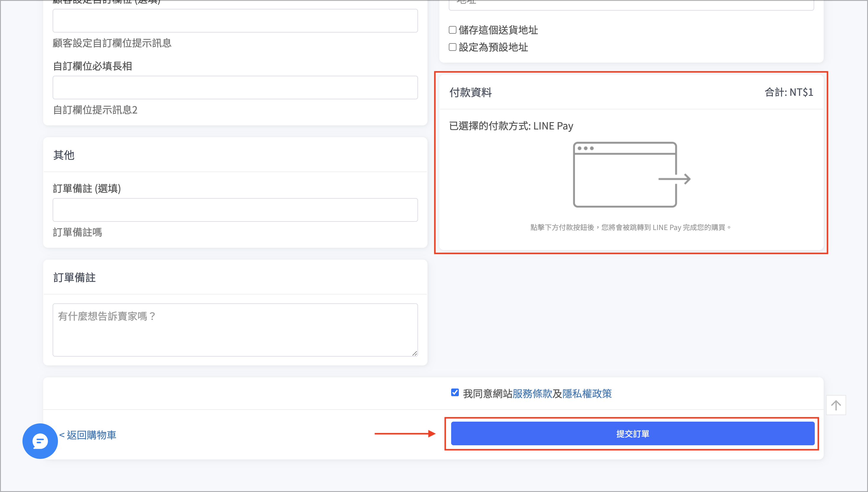This screenshot has width=868, height=492.
Task: Click the 訂單備註嗎 hint text
Action: [77, 232]
